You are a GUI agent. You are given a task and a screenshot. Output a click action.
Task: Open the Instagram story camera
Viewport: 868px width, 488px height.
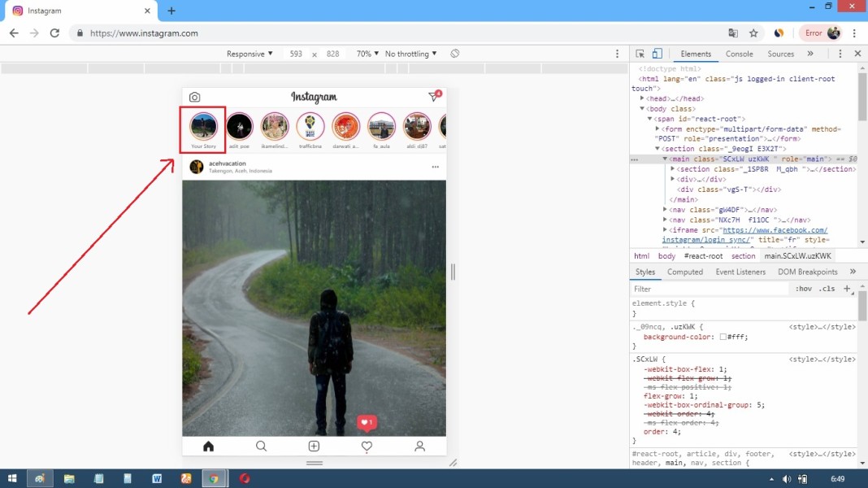[195, 96]
